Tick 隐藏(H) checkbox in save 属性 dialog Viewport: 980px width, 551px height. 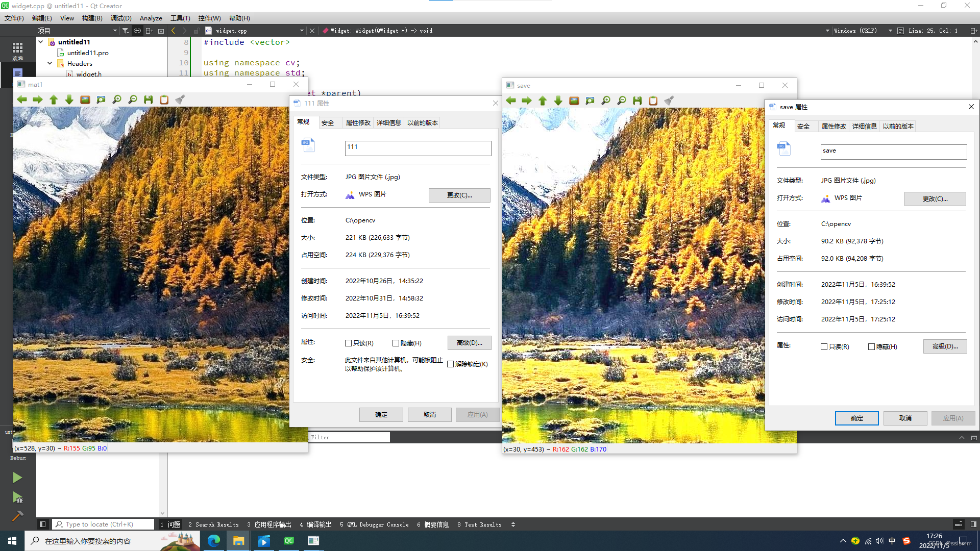pyautogui.click(x=872, y=347)
